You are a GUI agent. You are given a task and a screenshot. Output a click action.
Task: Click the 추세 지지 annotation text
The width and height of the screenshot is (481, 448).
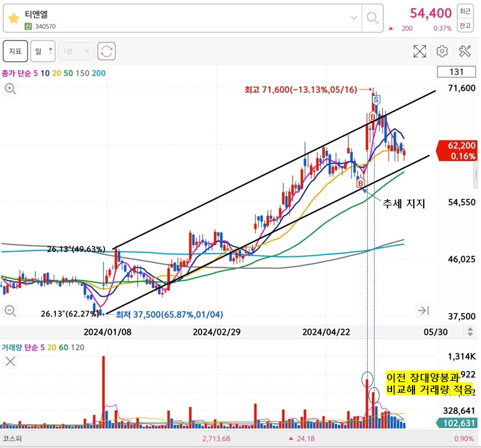pyautogui.click(x=404, y=203)
